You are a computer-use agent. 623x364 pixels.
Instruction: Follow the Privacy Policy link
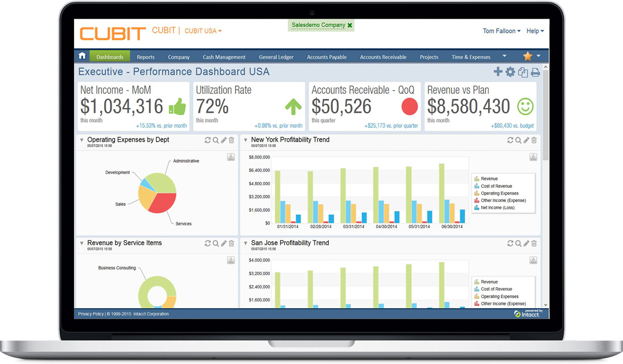[90, 314]
